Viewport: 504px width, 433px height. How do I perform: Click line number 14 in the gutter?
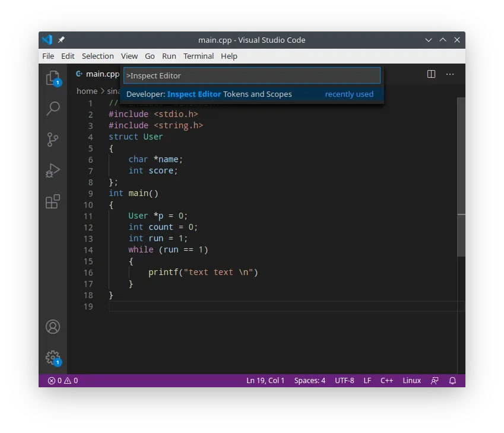[x=88, y=250]
